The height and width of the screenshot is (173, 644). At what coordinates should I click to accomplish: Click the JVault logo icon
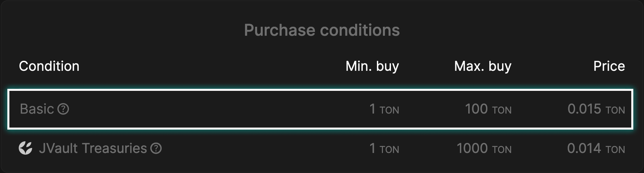click(25, 148)
